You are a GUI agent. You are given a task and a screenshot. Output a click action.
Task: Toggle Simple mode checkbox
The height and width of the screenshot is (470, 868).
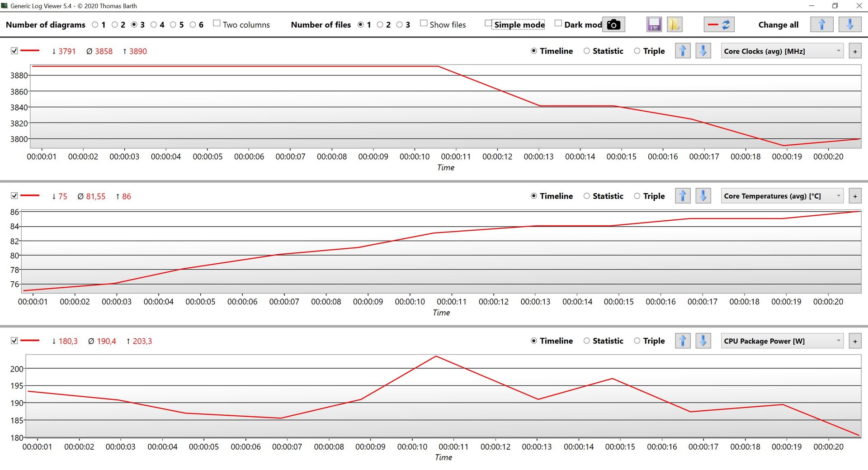(488, 24)
